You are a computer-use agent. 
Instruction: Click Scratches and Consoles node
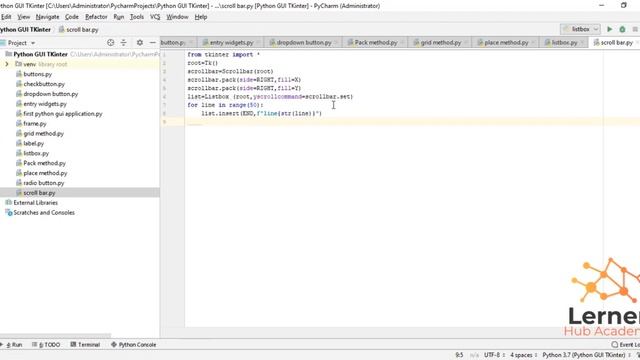(x=44, y=213)
